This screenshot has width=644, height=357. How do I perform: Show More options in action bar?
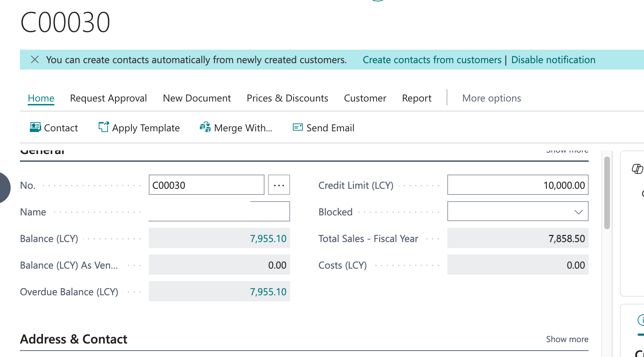(491, 98)
